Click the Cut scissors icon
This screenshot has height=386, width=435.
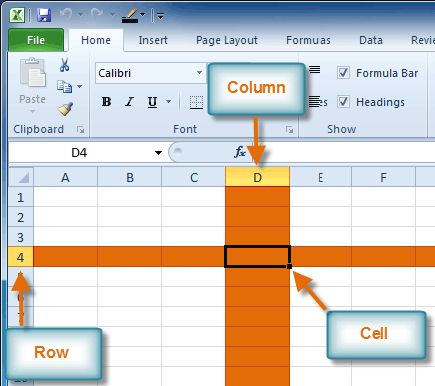(x=65, y=65)
